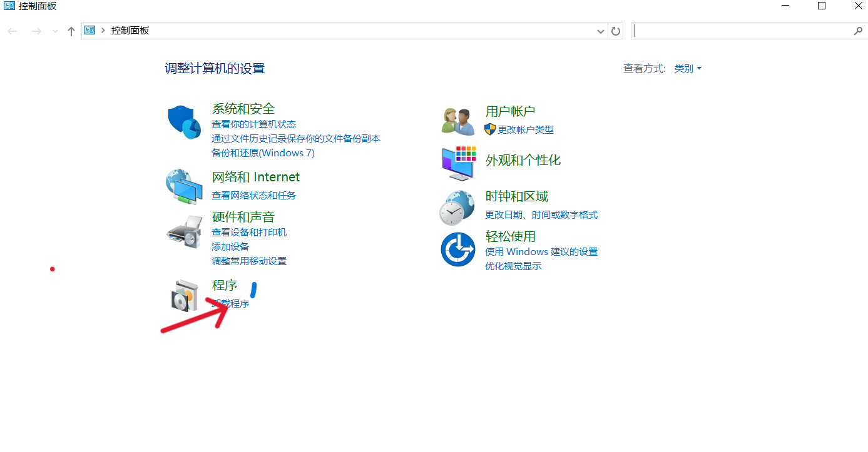Screen dimensions: 868x452
Task: Open recent locations dropdown arrow
Action: point(55,31)
